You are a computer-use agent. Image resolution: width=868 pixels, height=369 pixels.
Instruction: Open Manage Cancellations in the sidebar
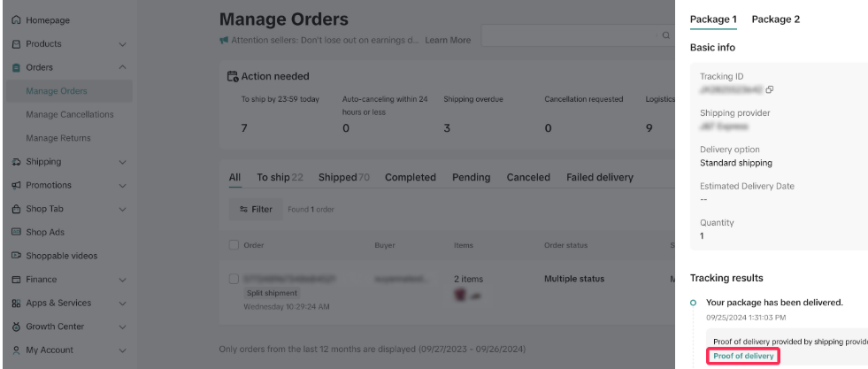point(70,115)
